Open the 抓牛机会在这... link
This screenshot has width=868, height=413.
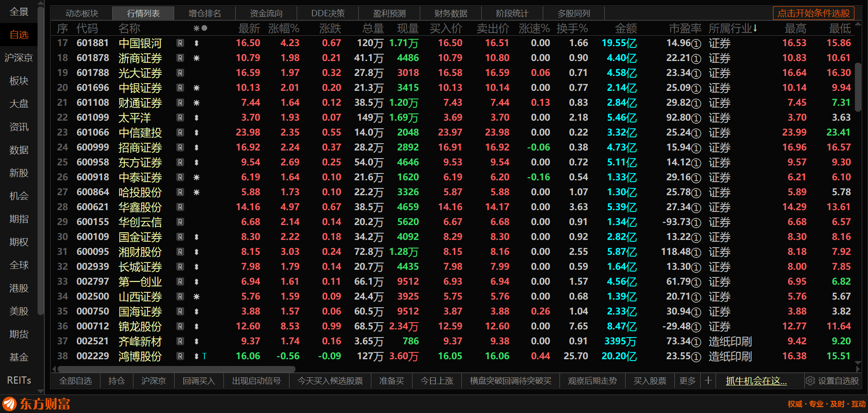pyautogui.click(x=756, y=381)
